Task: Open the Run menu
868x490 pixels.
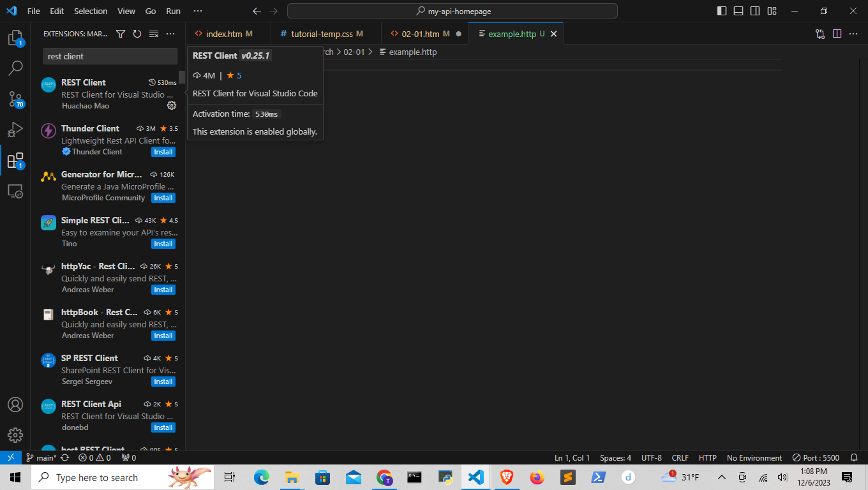Action: [173, 11]
